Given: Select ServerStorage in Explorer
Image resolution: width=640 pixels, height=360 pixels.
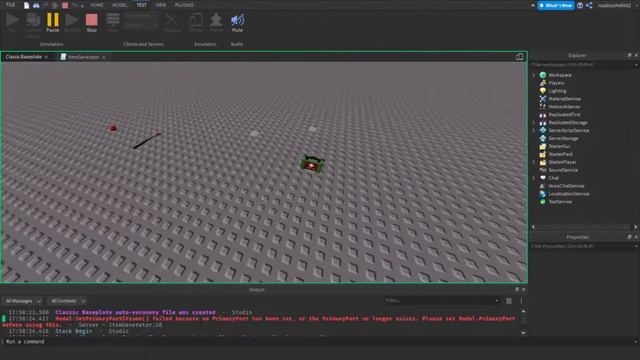Looking at the screenshot, I should [x=563, y=138].
